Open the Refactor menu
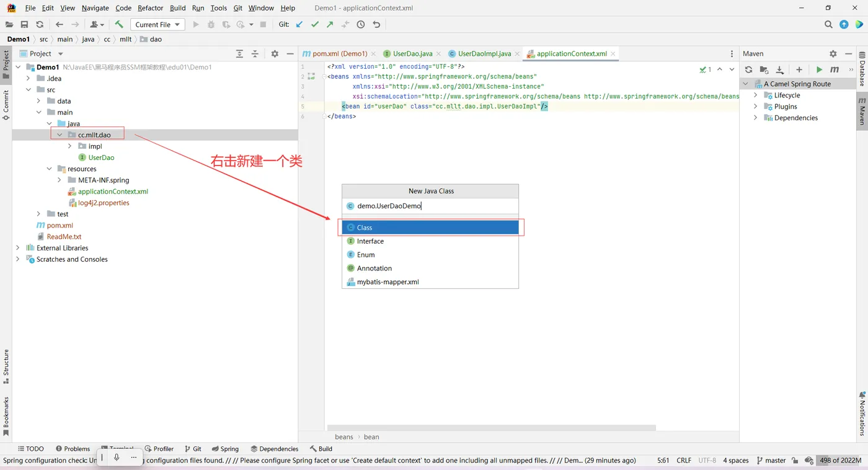 pos(151,8)
